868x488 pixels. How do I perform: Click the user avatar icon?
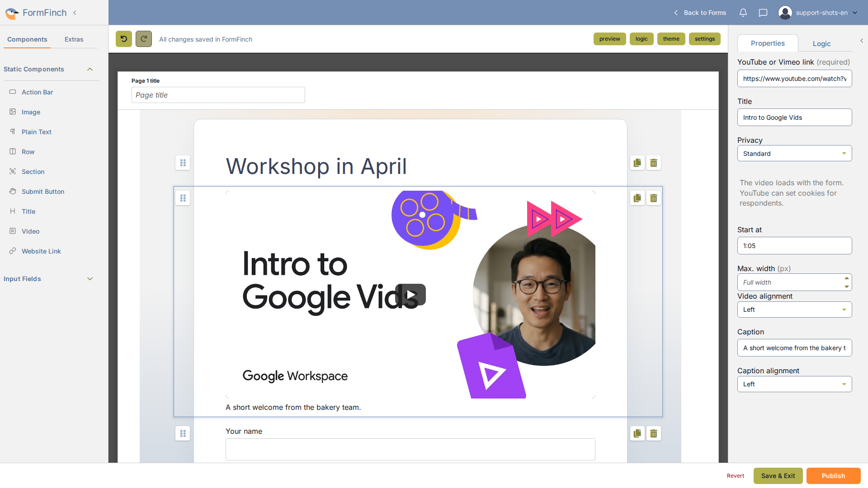tap(785, 13)
